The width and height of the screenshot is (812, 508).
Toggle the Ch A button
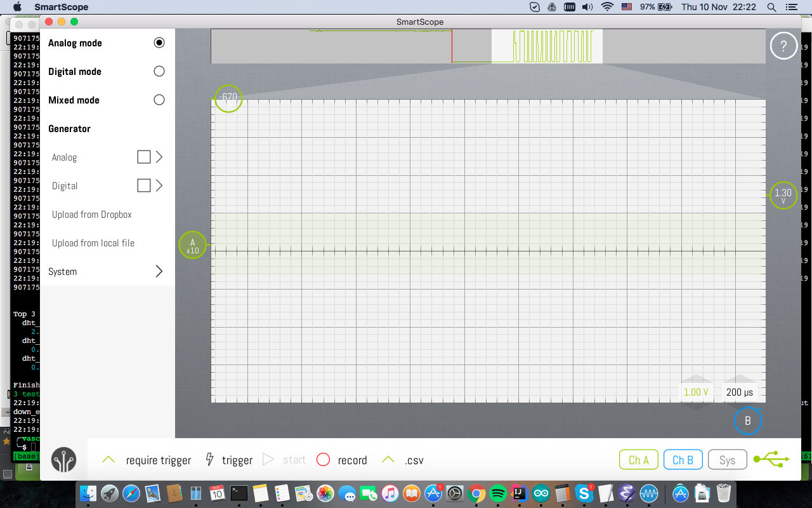(638, 460)
